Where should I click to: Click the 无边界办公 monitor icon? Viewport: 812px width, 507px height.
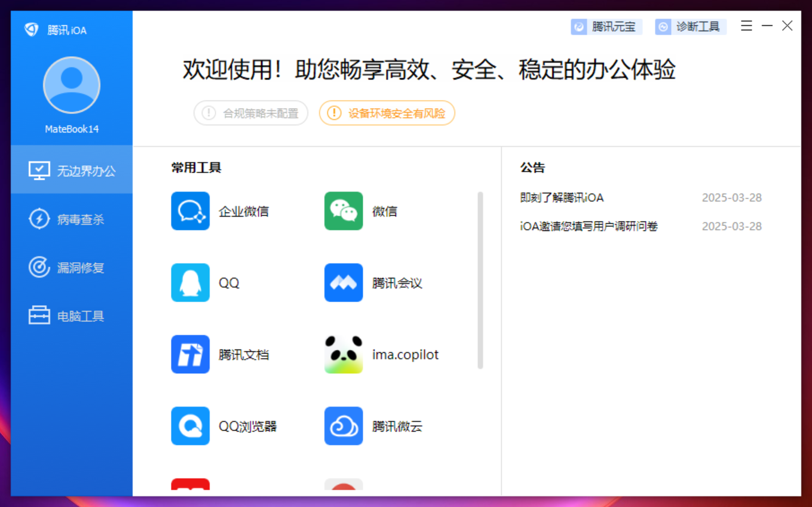click(39, 171)
